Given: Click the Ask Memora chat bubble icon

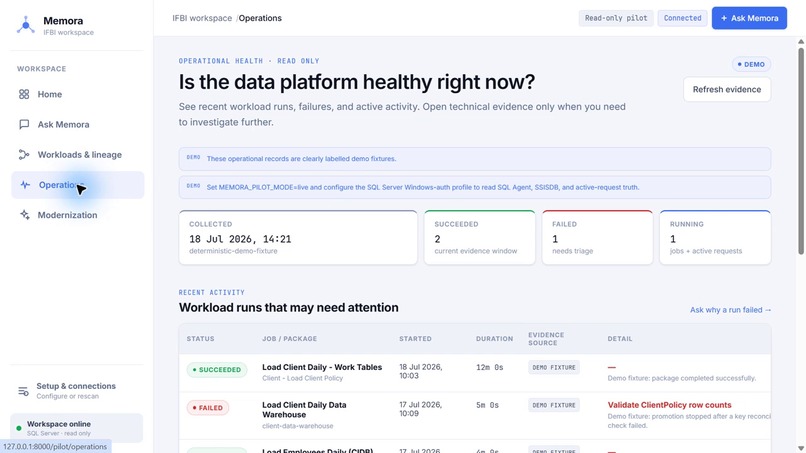Looking at the screenshot, I should [x=24, y=124].
